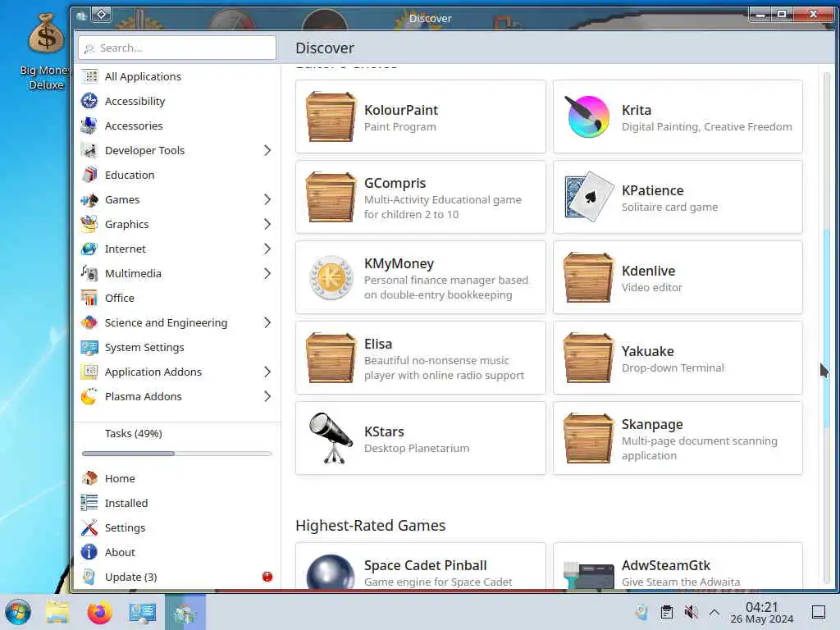
Task: Click the Accessories category icon
Action: [89, 126]
